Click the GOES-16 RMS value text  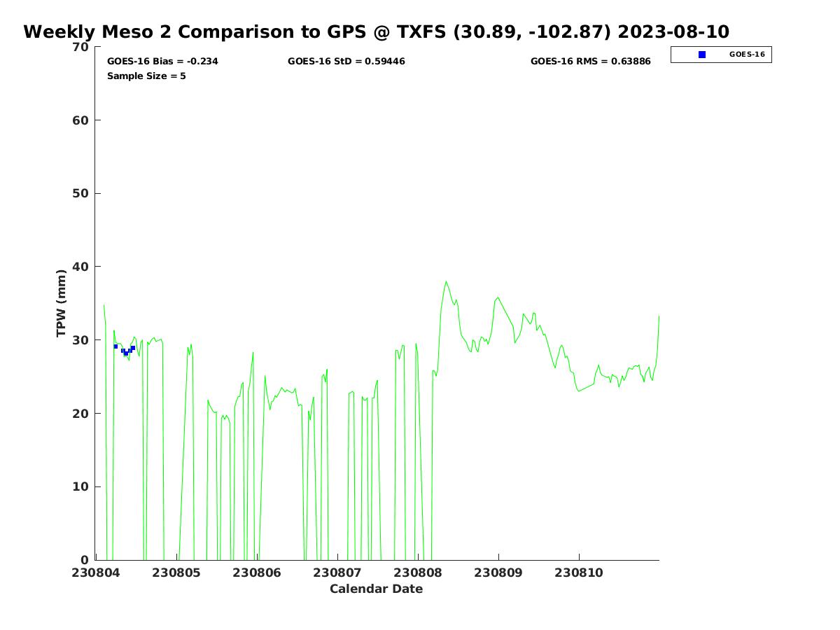coord(590,62)
